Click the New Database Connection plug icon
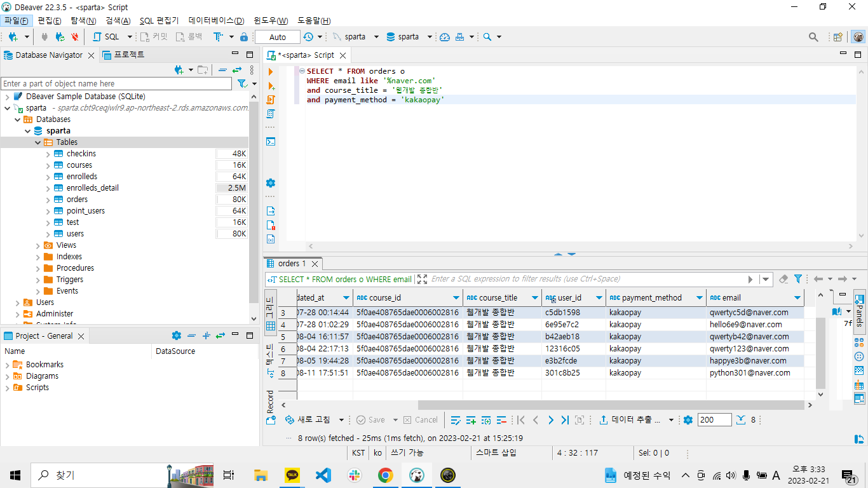Viewport: 868px width, 488px height. point(12,37)
